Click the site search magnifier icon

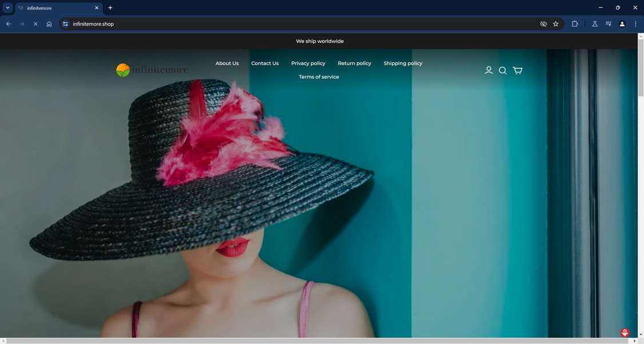503,70
